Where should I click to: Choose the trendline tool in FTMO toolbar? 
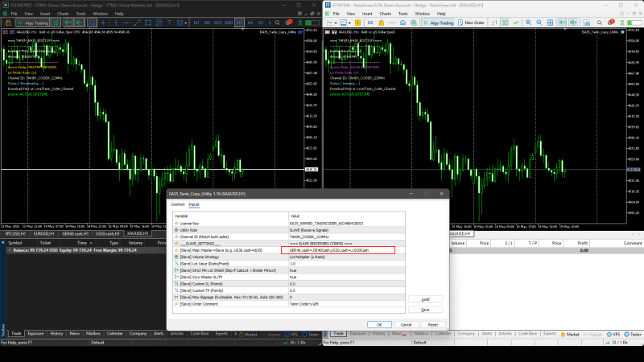(137, 23)
